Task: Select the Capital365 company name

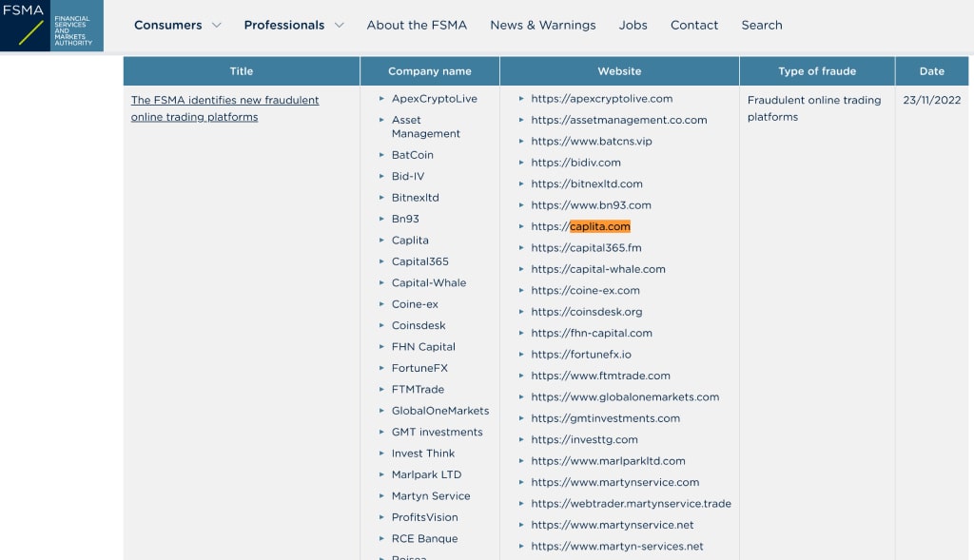Action: click(419, 261)
